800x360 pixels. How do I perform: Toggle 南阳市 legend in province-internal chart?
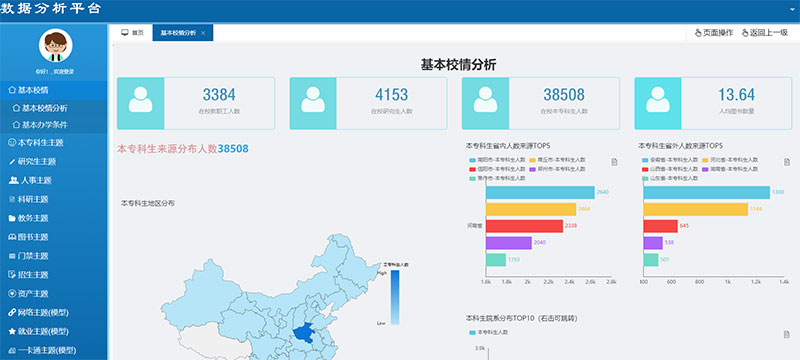(496, 160)
